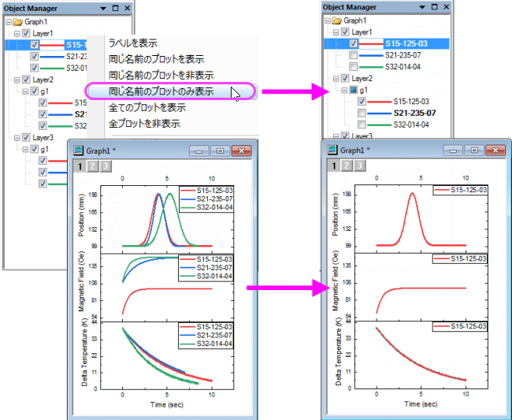The height and width of the screenshot is (420, 512).
Task: Close the left Object Manager panel
Action: tap(128, 8)
